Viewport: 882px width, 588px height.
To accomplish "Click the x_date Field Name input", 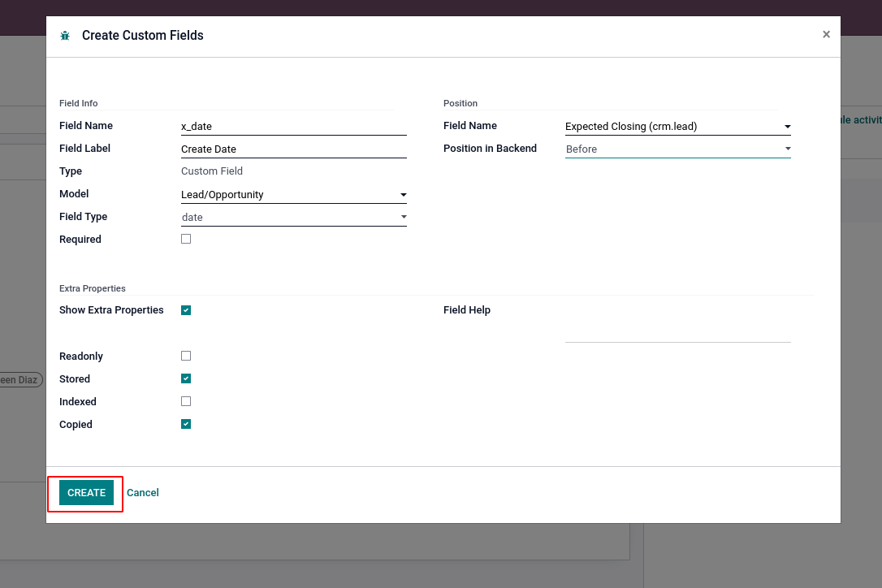I will coord(293,127).
